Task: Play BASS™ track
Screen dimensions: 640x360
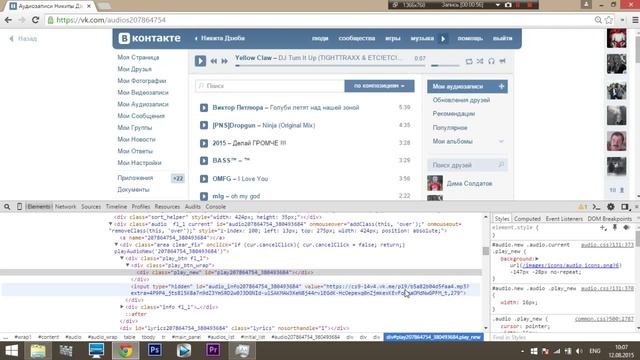Action: point(204,161)
